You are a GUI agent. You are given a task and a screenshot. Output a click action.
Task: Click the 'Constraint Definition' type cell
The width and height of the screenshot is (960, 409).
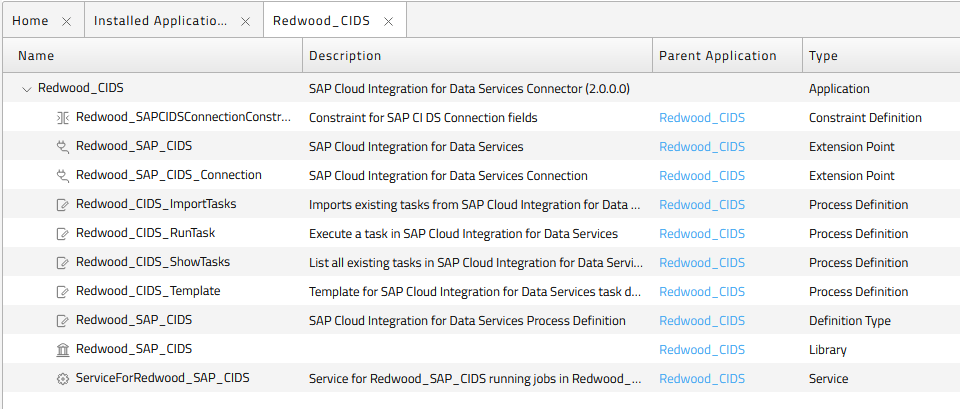(x=865, y=118)
